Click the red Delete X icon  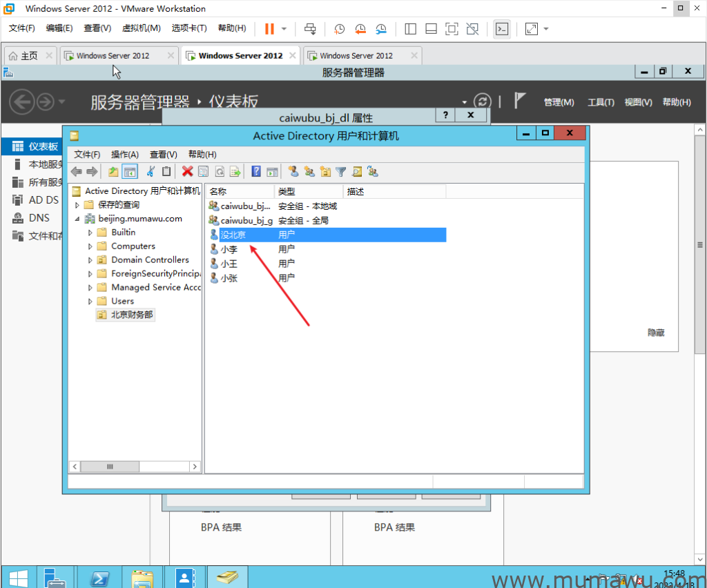(x=188, y=172)
